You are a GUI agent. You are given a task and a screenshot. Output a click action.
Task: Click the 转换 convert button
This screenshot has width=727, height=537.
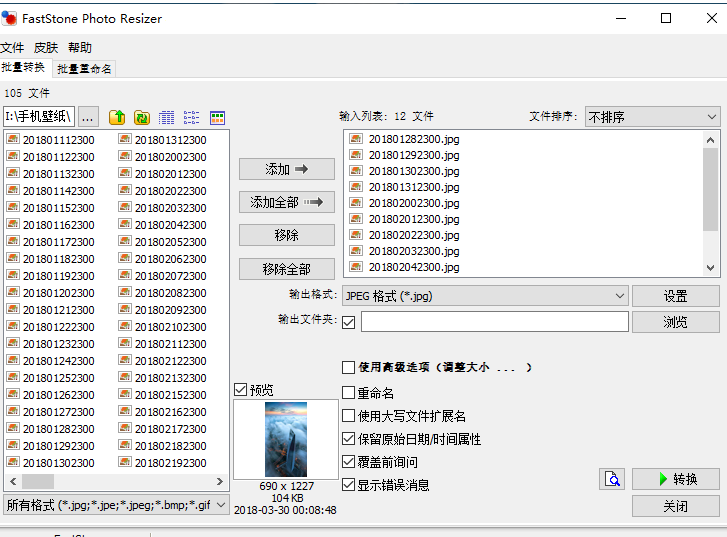[676, 479]
